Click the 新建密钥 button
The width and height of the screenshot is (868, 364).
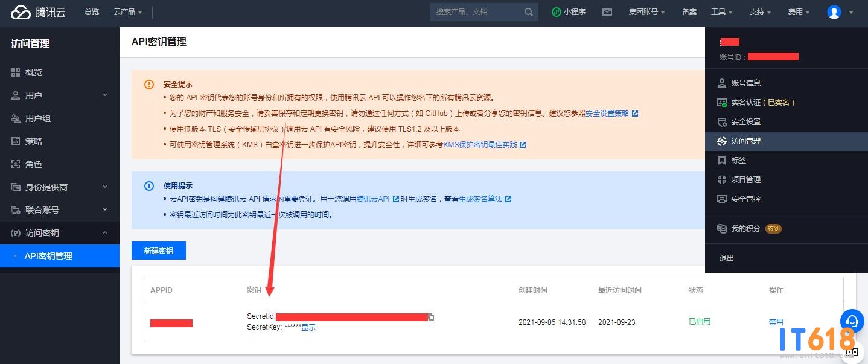159,251
